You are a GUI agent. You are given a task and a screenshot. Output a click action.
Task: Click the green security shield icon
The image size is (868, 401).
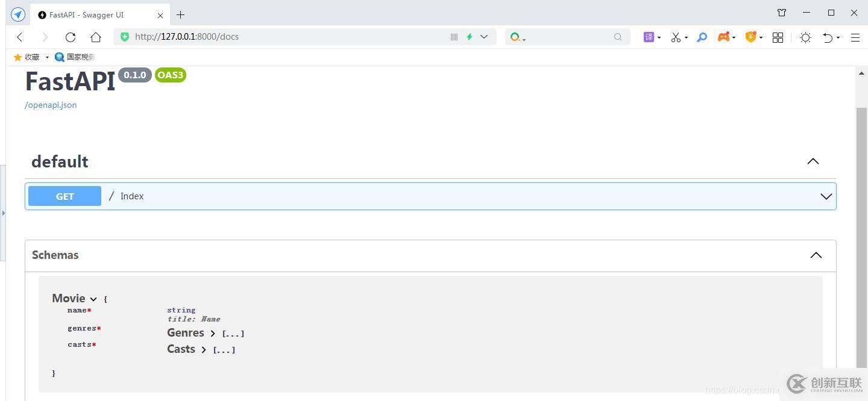[x=125, y=37]
